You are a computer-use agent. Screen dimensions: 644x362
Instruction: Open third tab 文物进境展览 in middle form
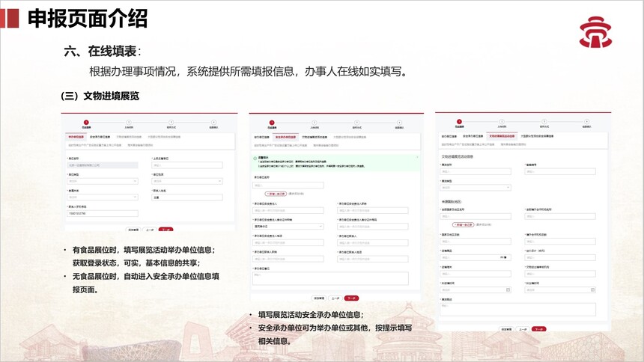coord(315,137)
